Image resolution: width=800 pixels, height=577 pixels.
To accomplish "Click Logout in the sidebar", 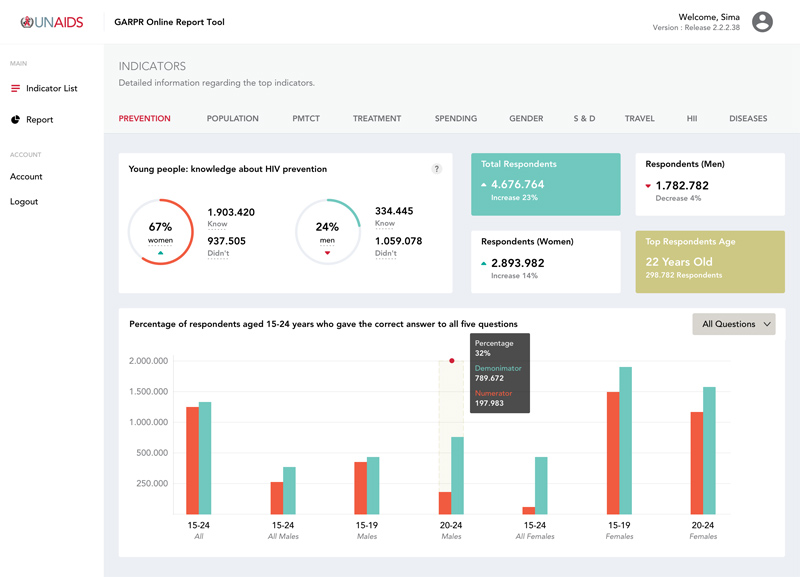I will pos(25,201).
